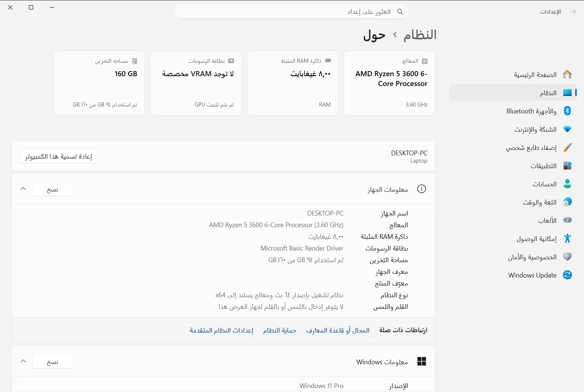
Task: Collapse the معلومات Windows section chevron
Action: [x=23, y=361]
